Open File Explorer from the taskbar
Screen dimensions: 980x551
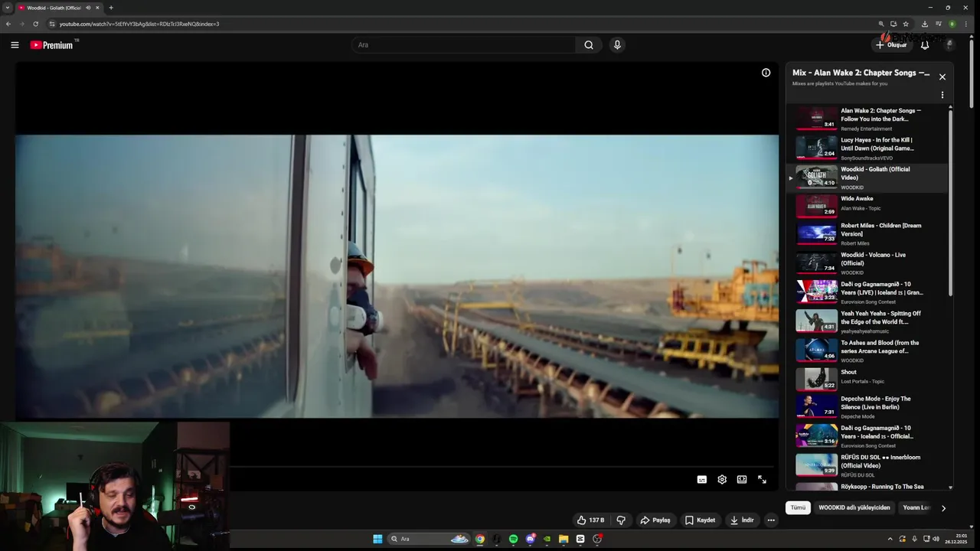click(x=563, y=539)
